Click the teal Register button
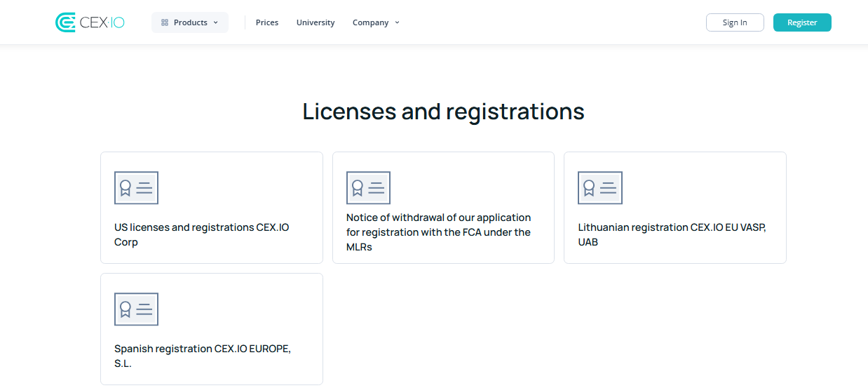 pyautogui.click(x=802, y=22)
